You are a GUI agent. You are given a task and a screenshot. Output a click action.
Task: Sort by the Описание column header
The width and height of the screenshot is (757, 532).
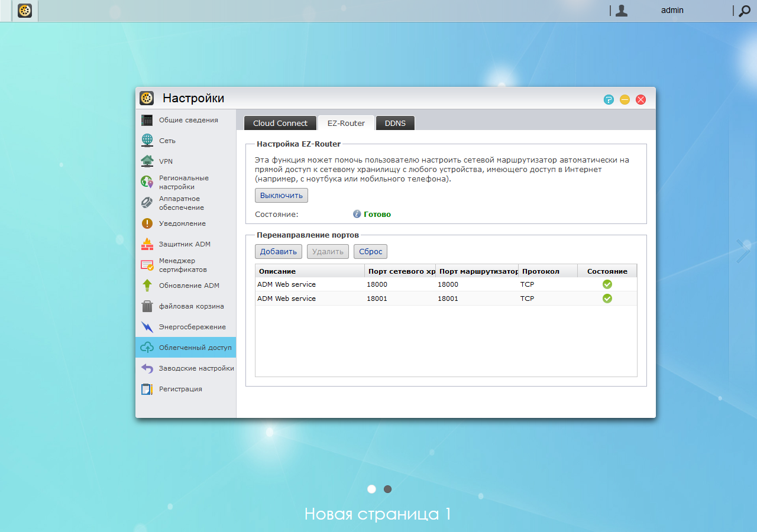click(x=310, y=271)
